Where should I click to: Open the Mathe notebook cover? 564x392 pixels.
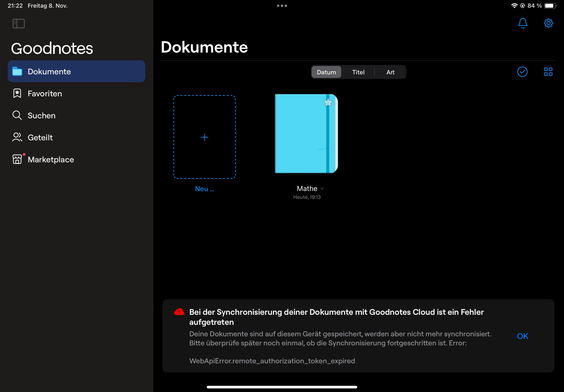(x=306, y=134)
